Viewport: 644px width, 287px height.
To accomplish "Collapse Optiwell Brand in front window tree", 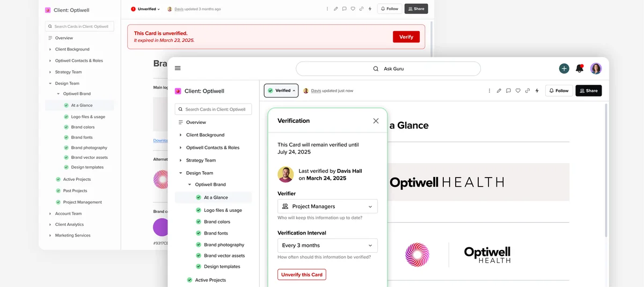I will pos(189,185).
